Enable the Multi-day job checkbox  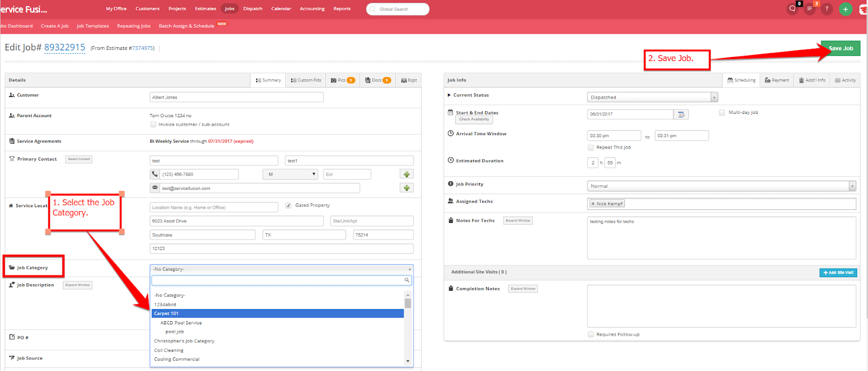tap(722, 113)
